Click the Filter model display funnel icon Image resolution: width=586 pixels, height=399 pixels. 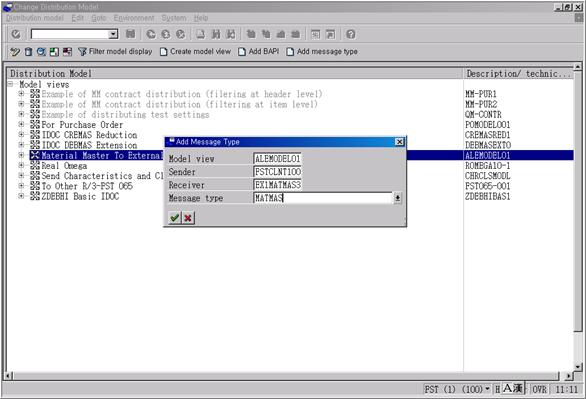pos(82,52)
